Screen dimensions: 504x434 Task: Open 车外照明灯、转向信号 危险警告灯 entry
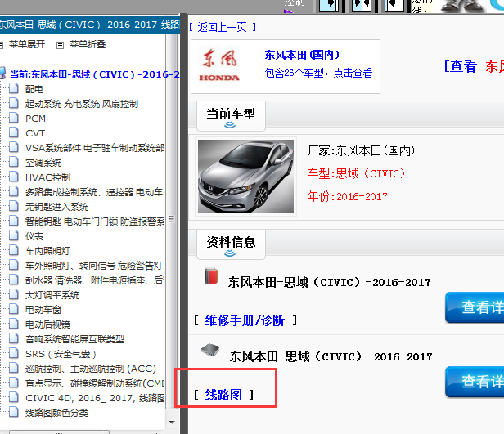(x=95, y=266)
